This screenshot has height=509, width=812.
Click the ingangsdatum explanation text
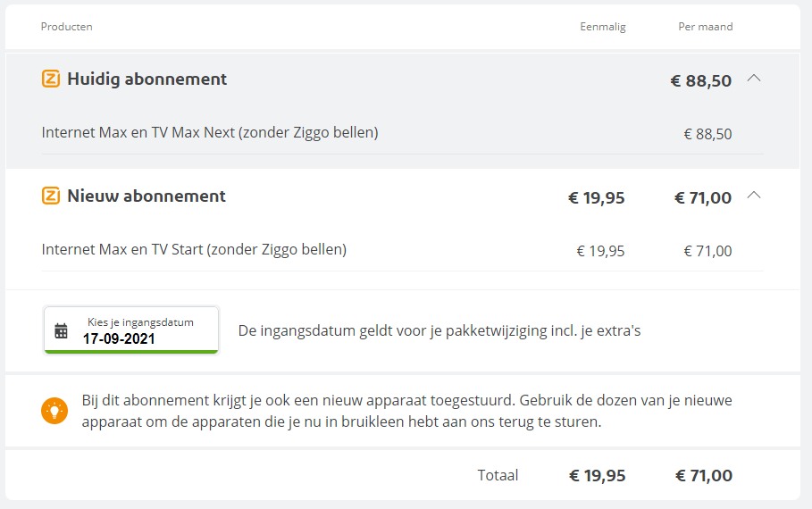click(439, 331)
